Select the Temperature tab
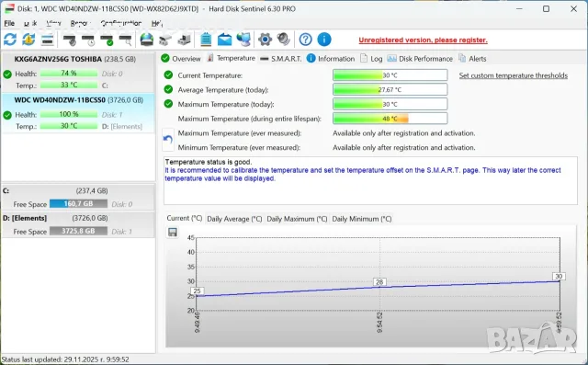This screenshot has height=365, width=588. [232, 58]
